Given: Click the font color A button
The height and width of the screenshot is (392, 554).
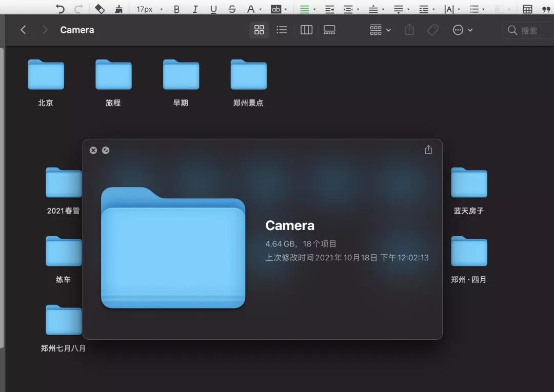Looking at the screenshot, I should (x=250, y=9).
